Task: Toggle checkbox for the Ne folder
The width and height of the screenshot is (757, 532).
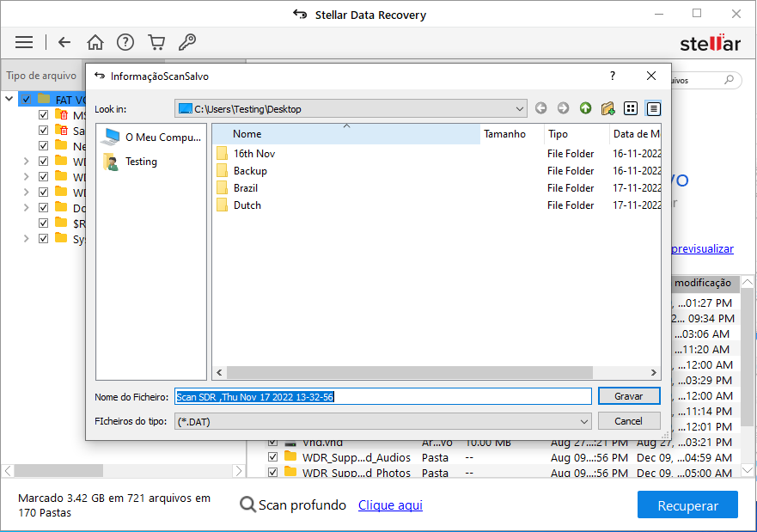Action: pyautogui.click(x=44, y=146)
